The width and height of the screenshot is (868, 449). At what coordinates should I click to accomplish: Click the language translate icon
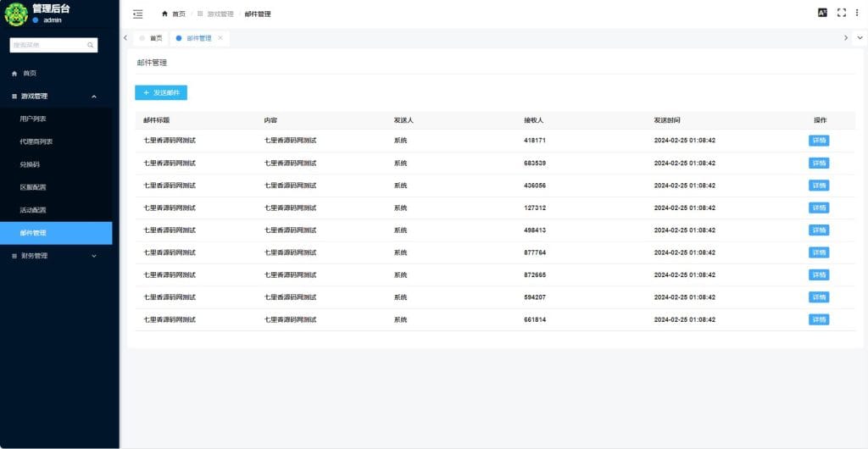click(x=821, y=13)
